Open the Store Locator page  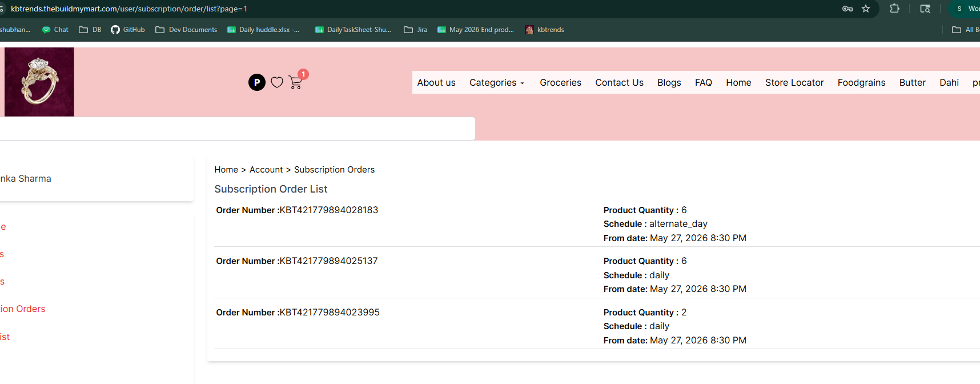click(794, 83)
